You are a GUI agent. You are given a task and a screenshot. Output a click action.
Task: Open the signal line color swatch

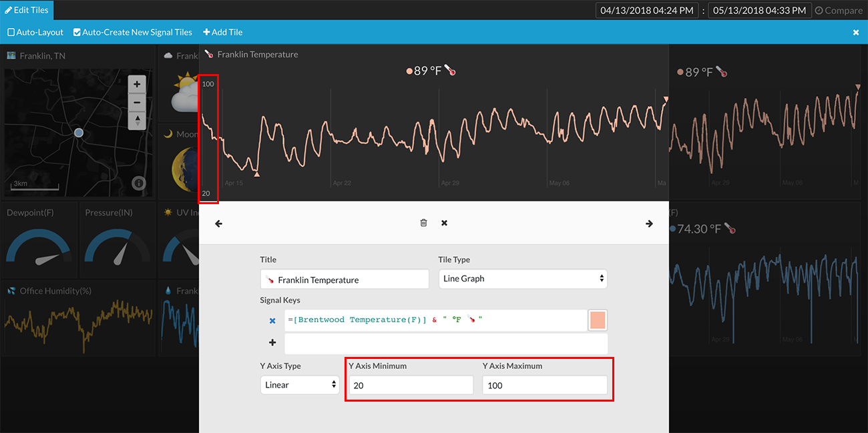[597, 320]
